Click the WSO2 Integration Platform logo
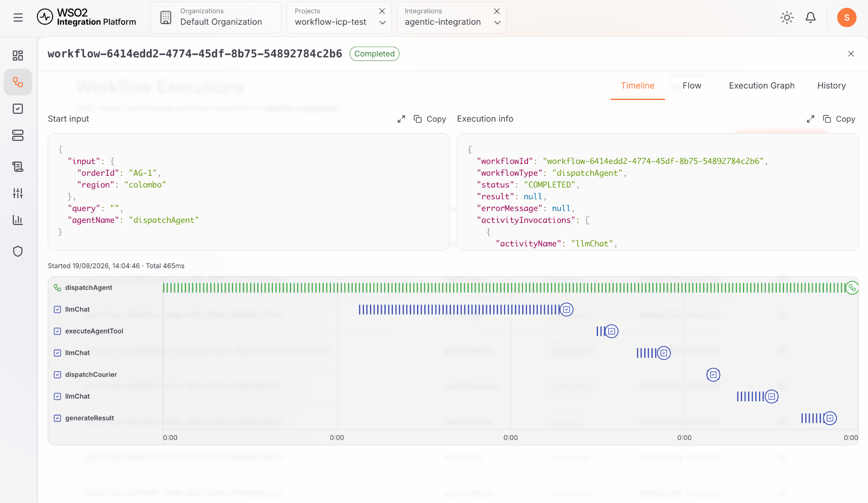This screenshot has height=503, width=868. click(x=86, y=17)
